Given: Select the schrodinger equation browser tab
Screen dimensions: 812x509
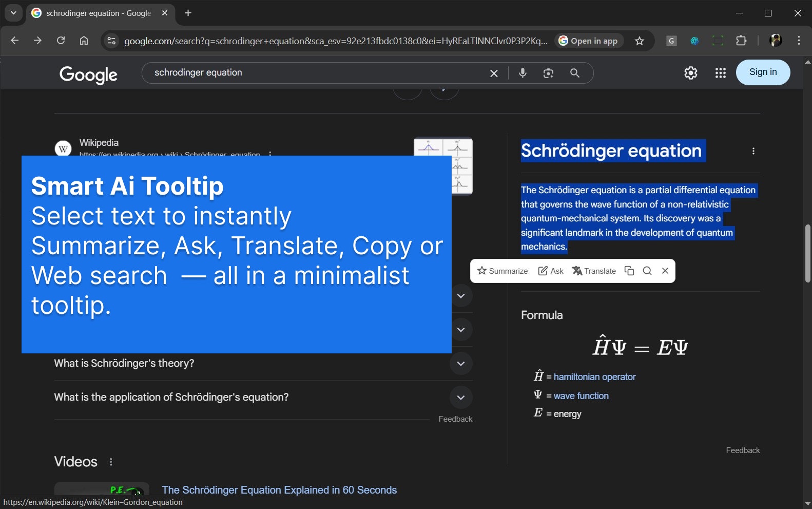Looking at the screenshot, I should [99, 13].
